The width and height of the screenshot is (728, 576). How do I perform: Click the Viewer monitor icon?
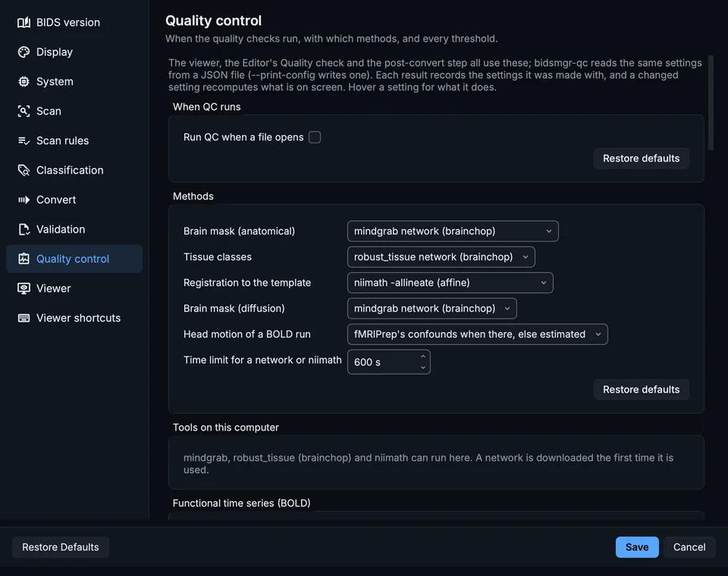click(24, 288)
